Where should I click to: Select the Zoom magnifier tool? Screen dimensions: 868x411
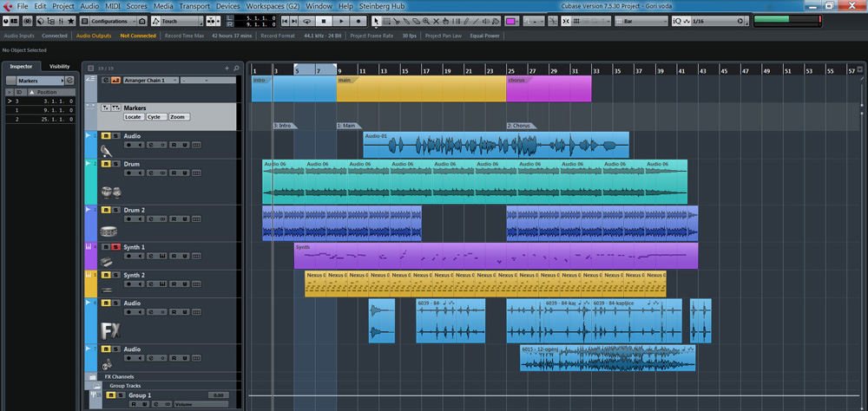[x=426, y=21]
